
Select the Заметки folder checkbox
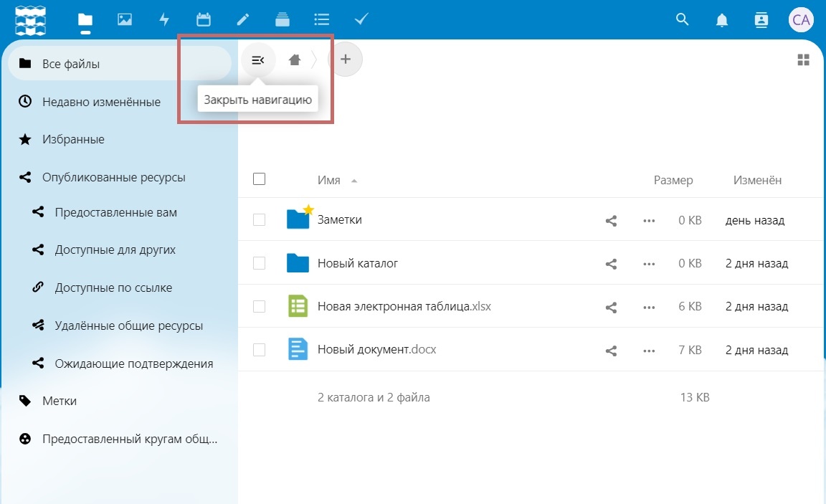pos(259,219)
